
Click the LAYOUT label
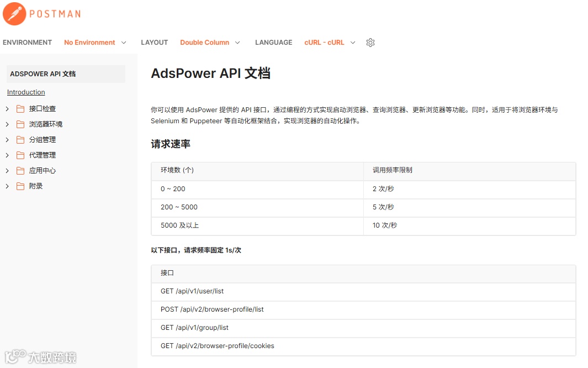tap(155, 43)
